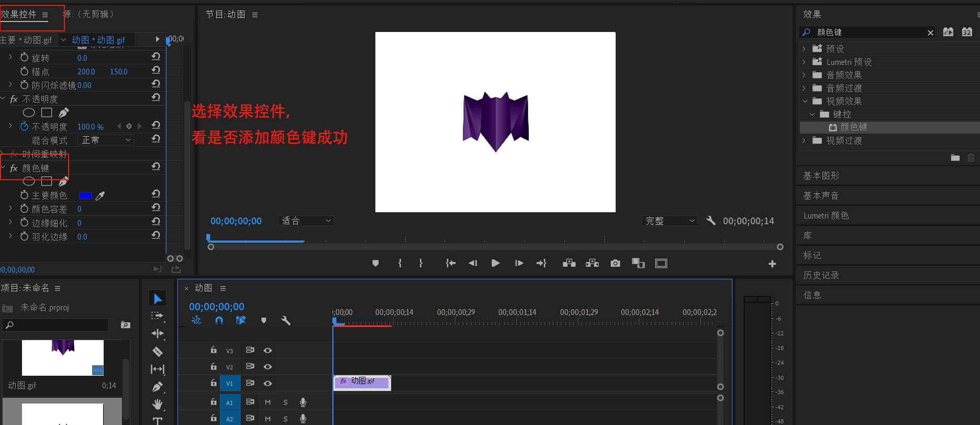Screen dimensions: 980x425
Task: Select the 动图.gif project thumbnail
Action: coord(63,358)
